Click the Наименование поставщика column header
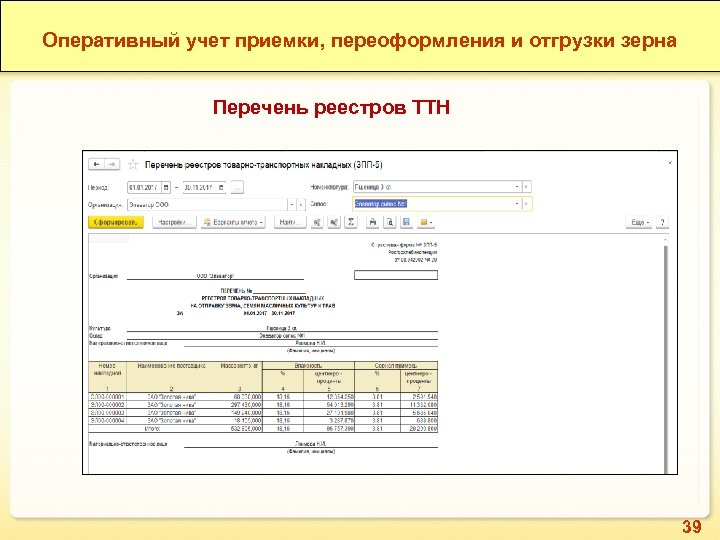Viewport: 720px width, 540px height. point(172,366)
